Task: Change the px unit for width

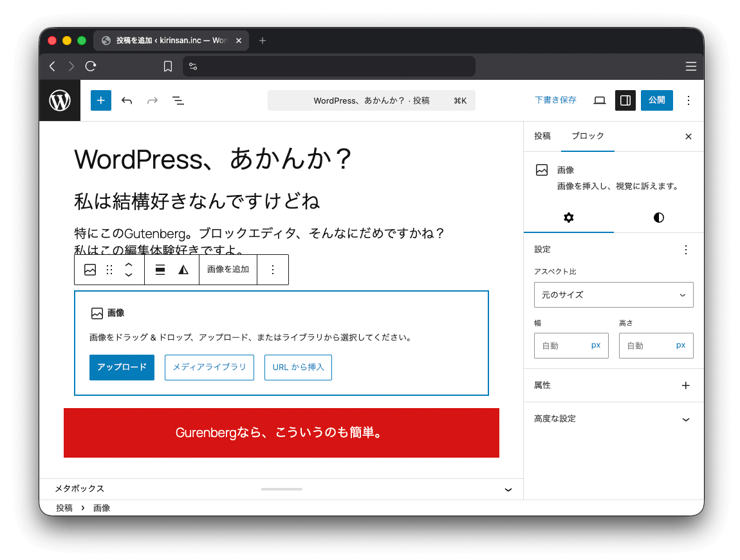Action: point(596,345)
